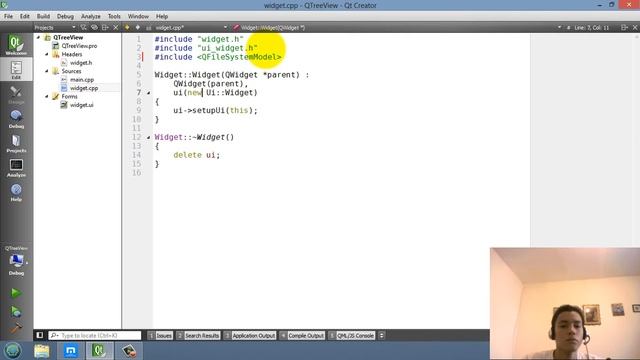Open output panes selector arrows
This screenshot has height=360, width=640.
click(381, 335)
